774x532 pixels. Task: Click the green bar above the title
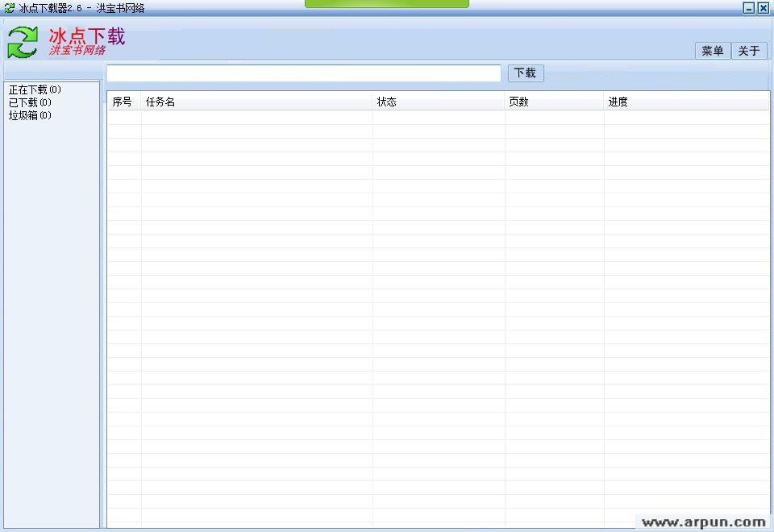[387, 4]
